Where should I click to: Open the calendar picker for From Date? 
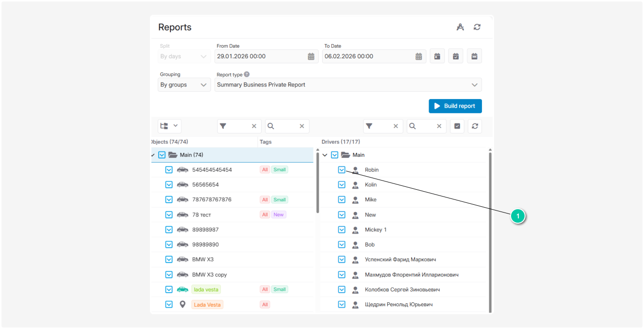[311, 56]
